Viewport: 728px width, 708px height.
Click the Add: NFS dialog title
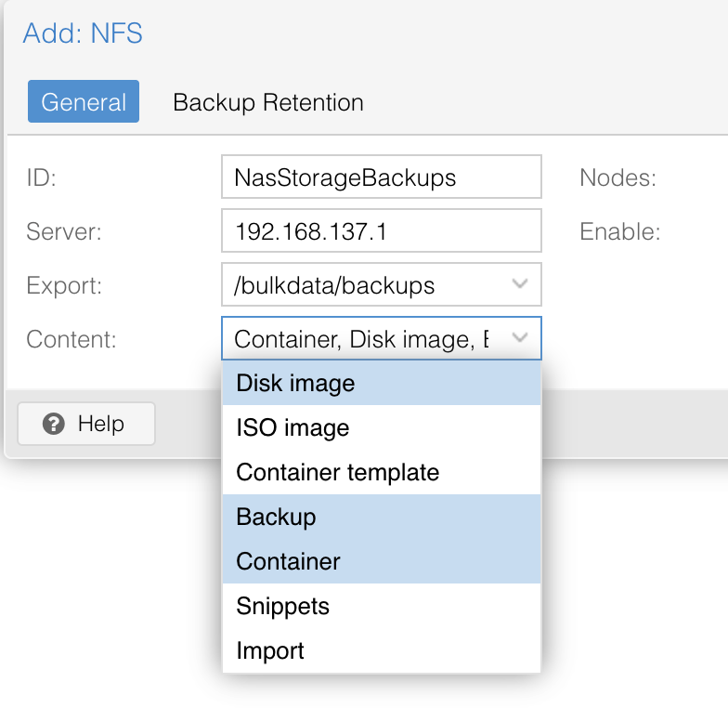(83, 34)
